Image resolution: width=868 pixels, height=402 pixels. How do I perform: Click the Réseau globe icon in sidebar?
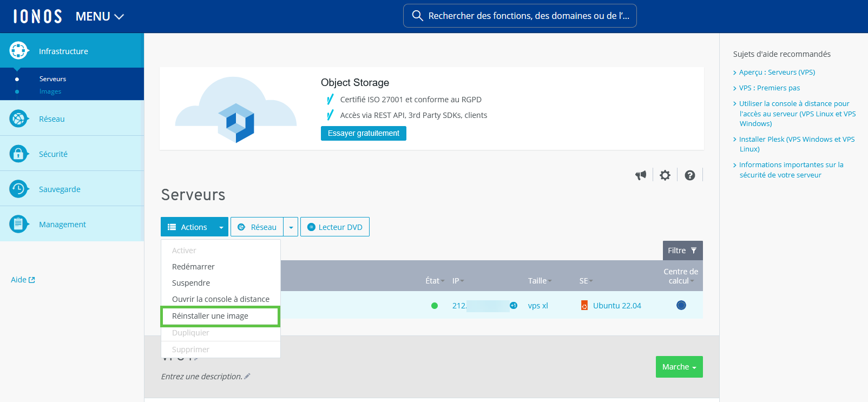(18, 118)
